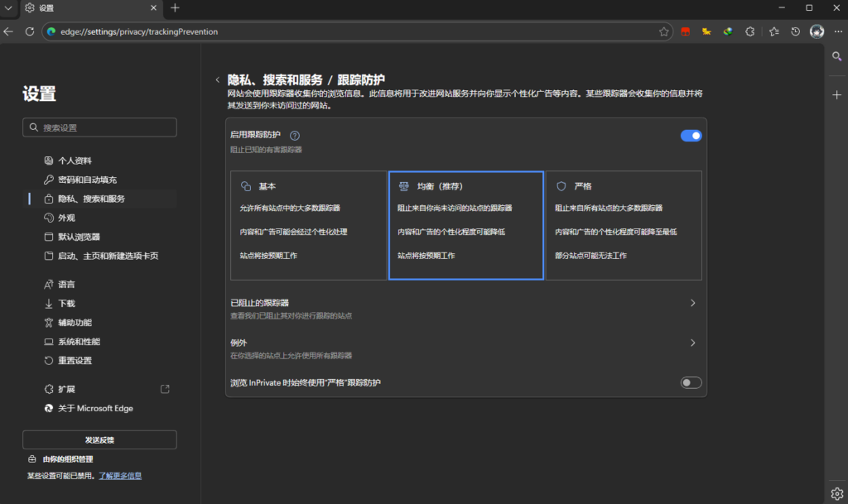Image resolution: width=848 pixels, height=504 pixels.
Task: Click help icon beside 启用跟踪防护
Action: [x=295, y=135]
